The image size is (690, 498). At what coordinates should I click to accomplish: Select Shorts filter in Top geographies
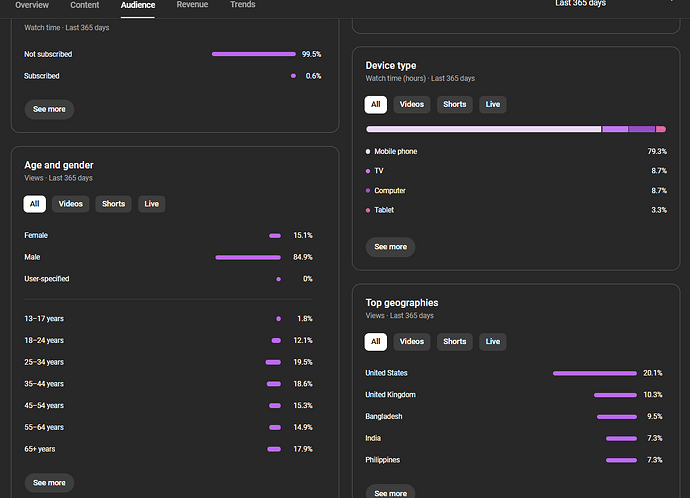(455, 342)
